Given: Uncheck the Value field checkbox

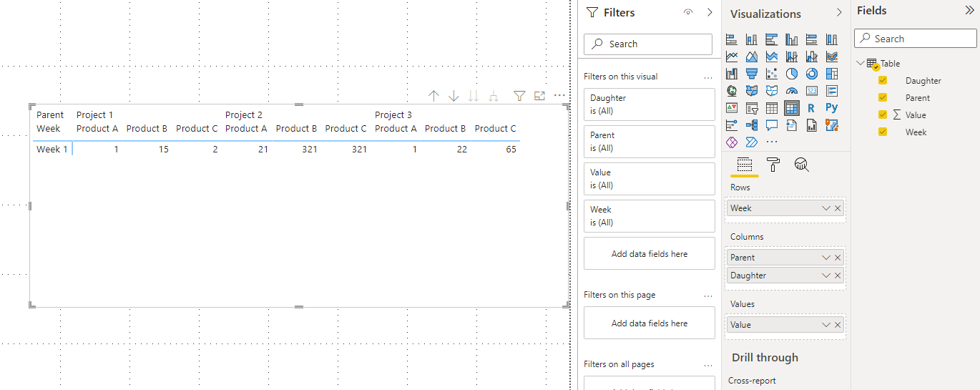Looking at the screenshot, I should [x=883, y=114].
